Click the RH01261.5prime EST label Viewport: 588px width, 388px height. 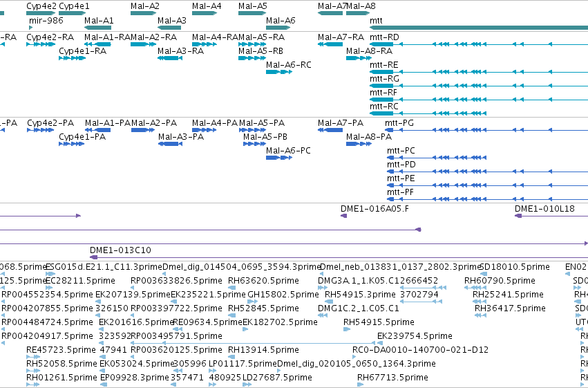61,377
